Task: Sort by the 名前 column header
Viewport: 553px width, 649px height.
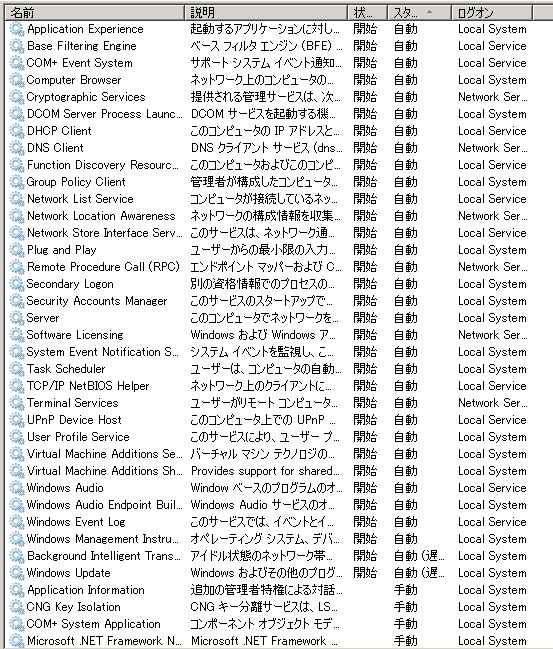Action: 95,13
